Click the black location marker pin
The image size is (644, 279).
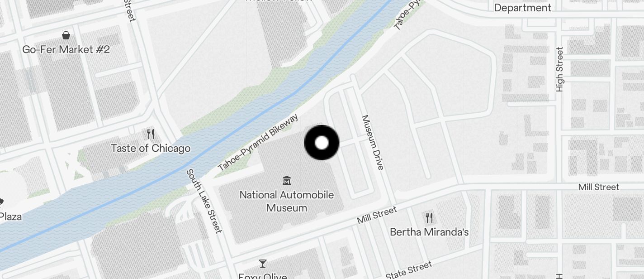point(322,143)
